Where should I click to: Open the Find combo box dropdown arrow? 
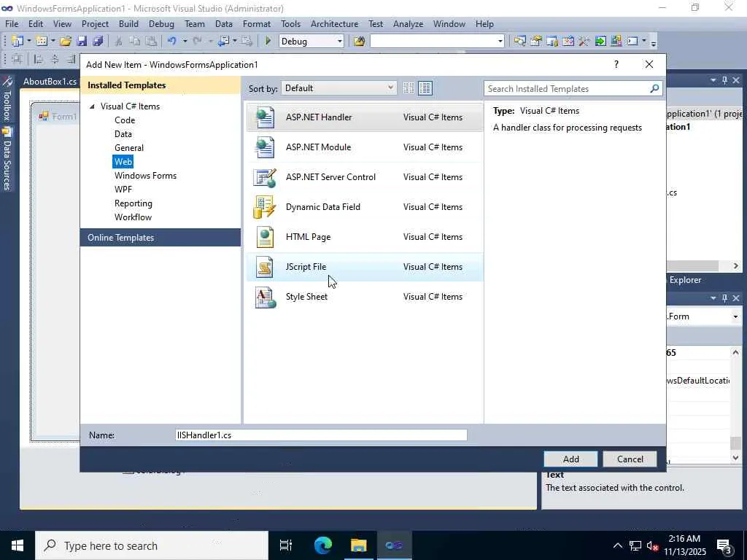coord(500,41)
